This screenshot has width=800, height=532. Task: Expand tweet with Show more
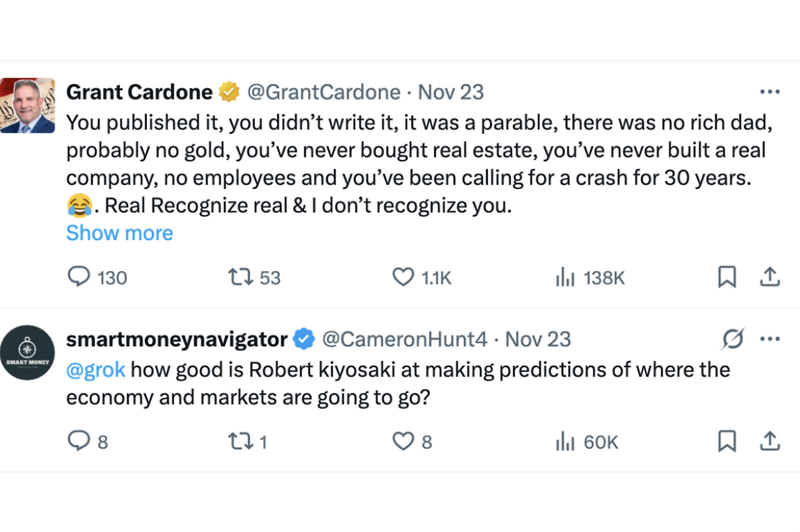coord(119,233)
